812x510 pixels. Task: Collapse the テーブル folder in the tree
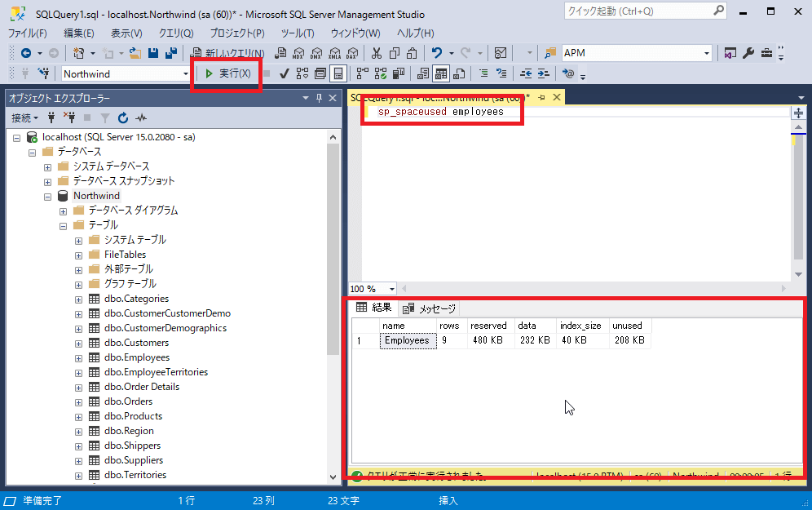pyautogui.click(x=64, y=225)
